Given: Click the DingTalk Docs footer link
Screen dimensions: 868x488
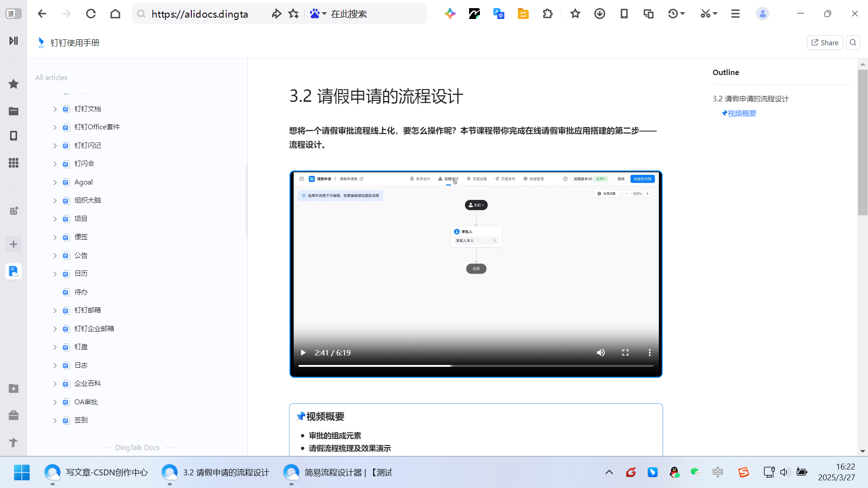Looking at the screenshot, I should pyautogui.click(x=137, y=447).
